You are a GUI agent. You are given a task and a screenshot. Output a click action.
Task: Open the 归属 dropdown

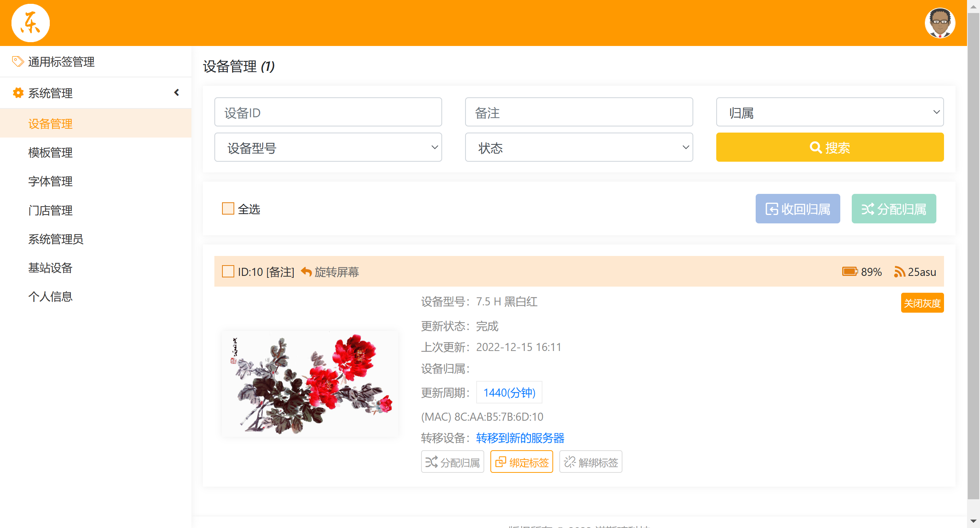tap(830, 112)
